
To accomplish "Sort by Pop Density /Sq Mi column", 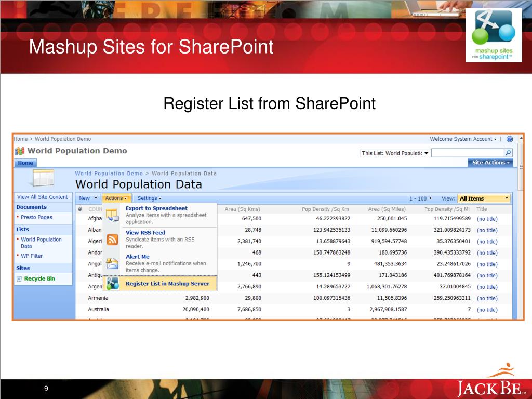I will pyautogui.click(x=447, y=209).
